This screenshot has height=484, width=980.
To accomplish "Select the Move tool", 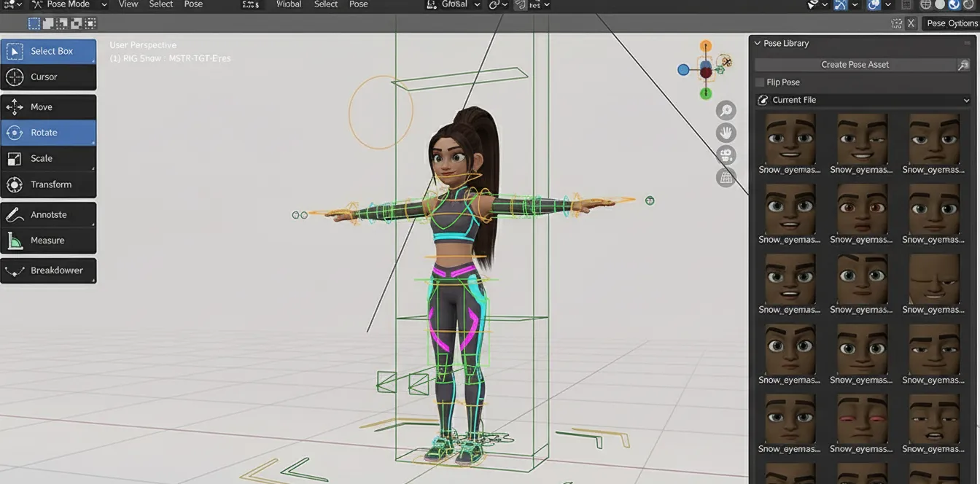I will point(48,107).
